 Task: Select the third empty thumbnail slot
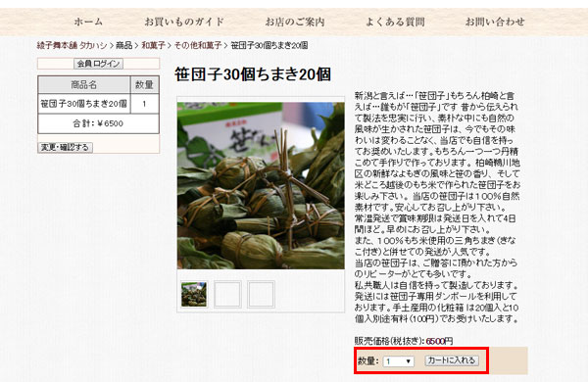pos(261,294)
